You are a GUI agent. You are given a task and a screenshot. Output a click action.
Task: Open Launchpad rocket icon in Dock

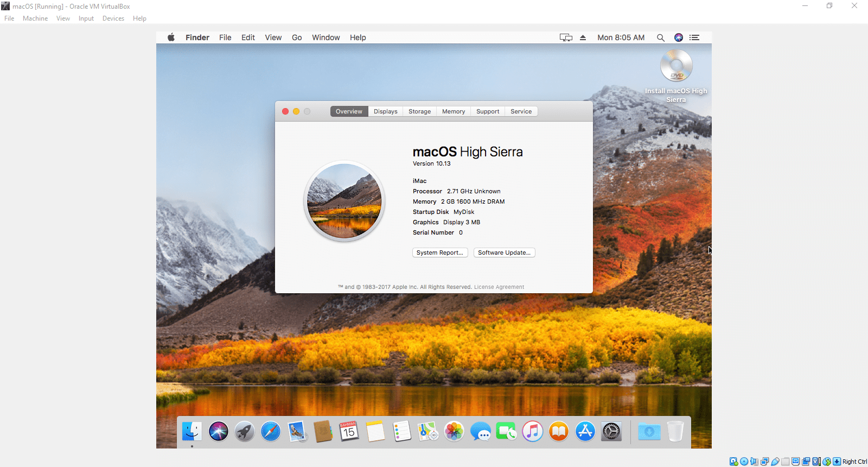coord(245,432)
